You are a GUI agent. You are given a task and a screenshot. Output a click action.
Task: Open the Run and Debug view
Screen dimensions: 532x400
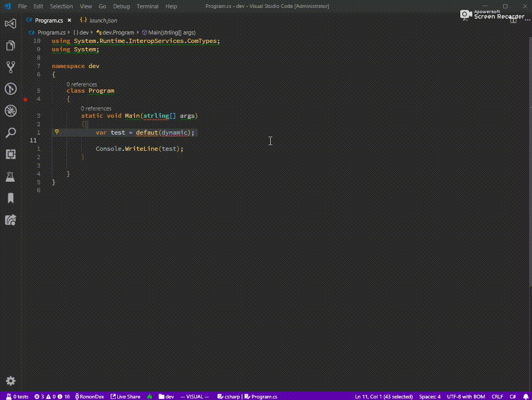point(10,88)
